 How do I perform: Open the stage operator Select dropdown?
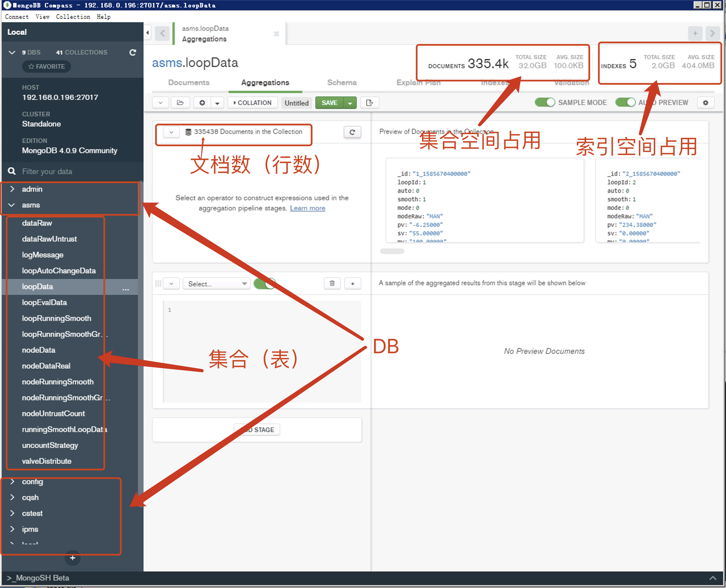click(x=216, y=284)
